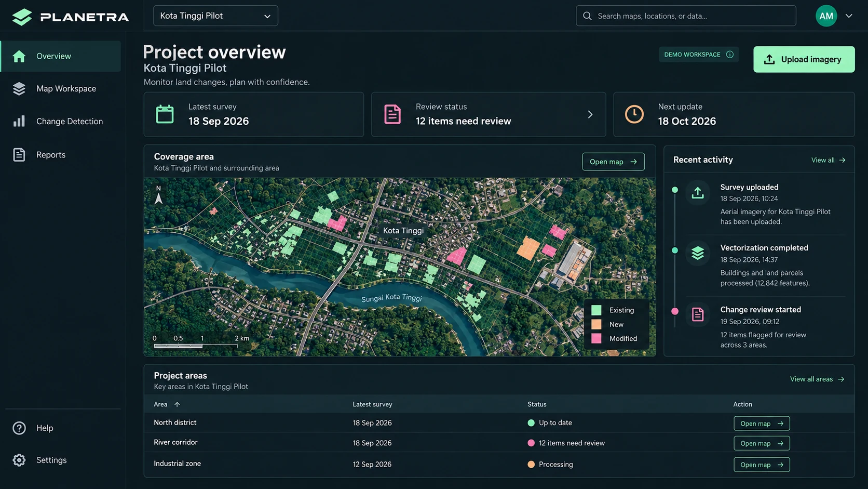
Task: Click the AM user avatar
Action: 826,16
